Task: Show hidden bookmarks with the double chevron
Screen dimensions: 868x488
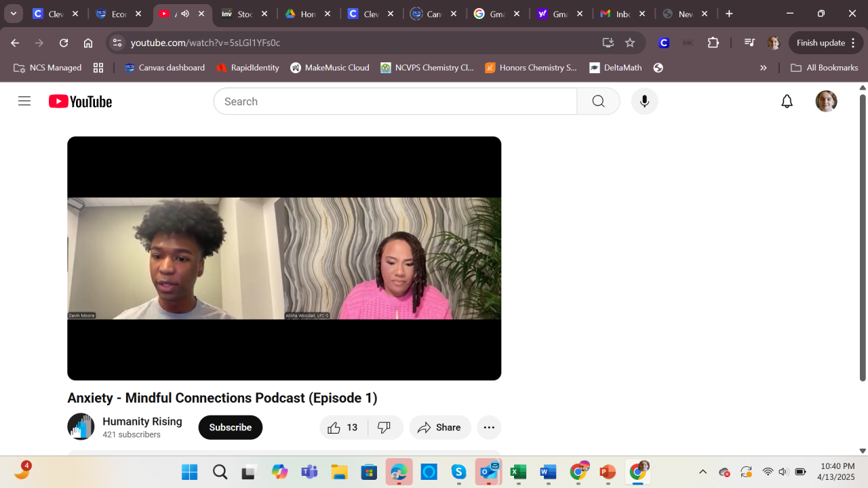Action: 764,68
